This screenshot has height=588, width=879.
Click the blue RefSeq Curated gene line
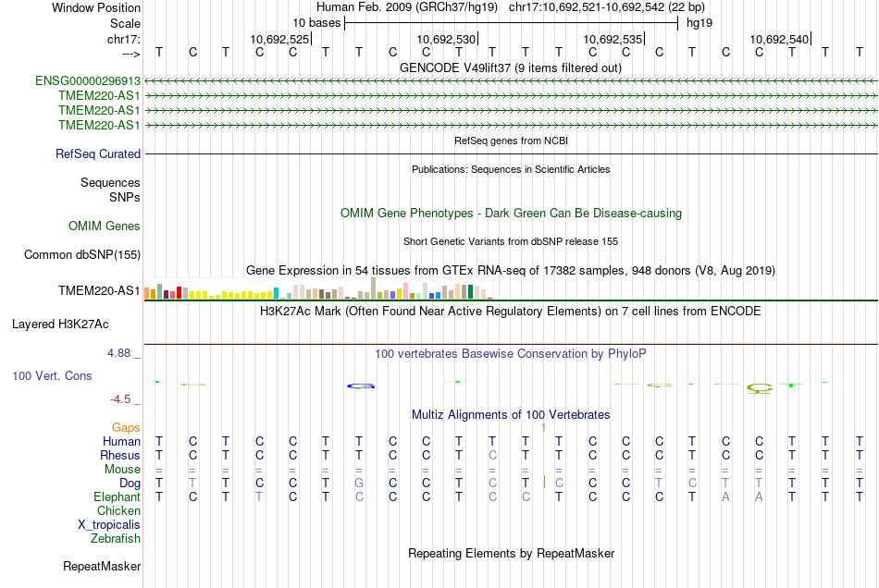pos(511,154)
